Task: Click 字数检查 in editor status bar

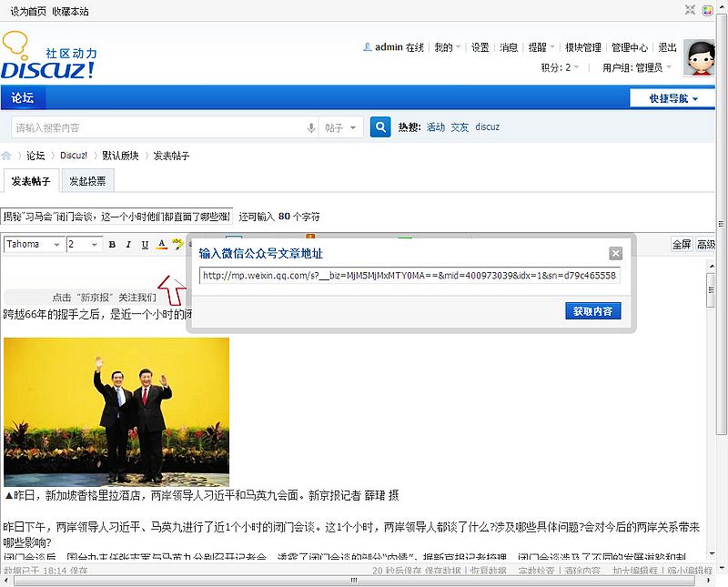Action: 536,571
